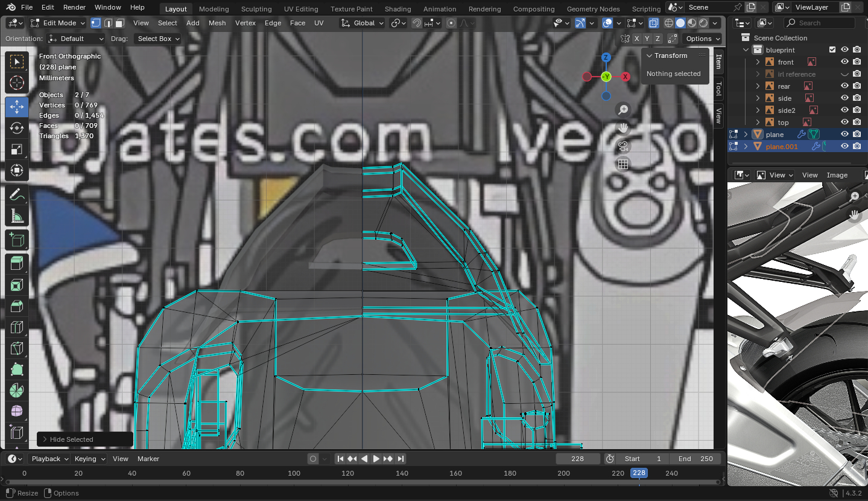Show the irl reference object
The height and width of the screenshot is (501, 868).
(845, 74)
